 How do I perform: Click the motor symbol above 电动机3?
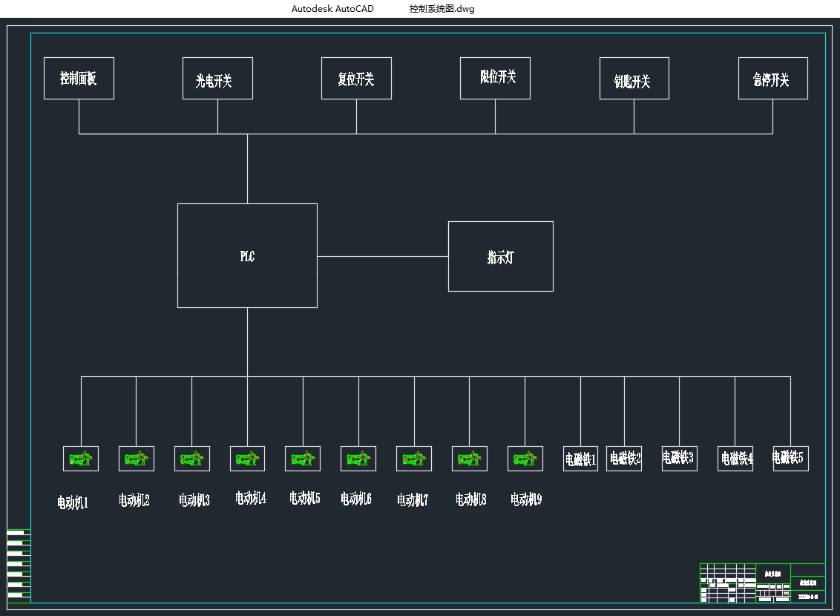pyautogui.click(x=192, y=459)
